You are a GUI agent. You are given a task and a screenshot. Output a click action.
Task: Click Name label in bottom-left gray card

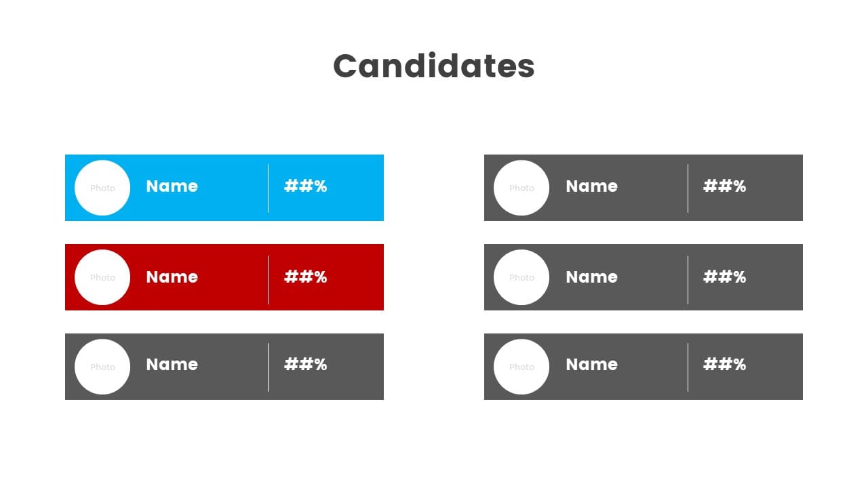(x=172, y=365)
